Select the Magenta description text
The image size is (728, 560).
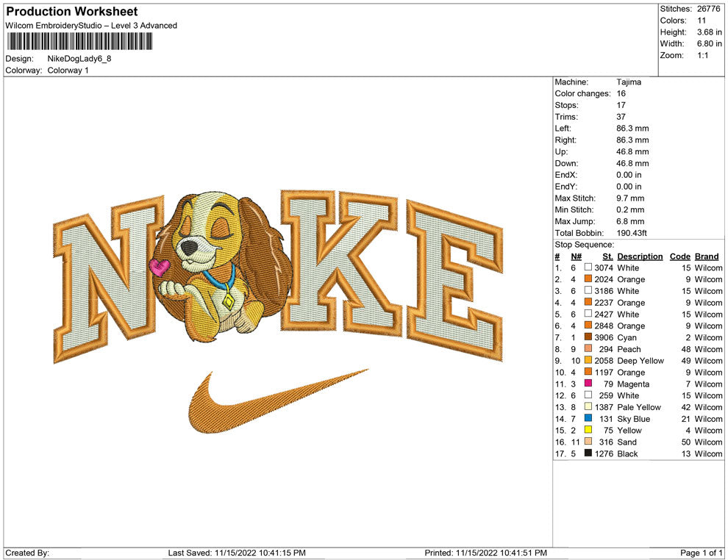pyautogui.click(x=633, y=384)
